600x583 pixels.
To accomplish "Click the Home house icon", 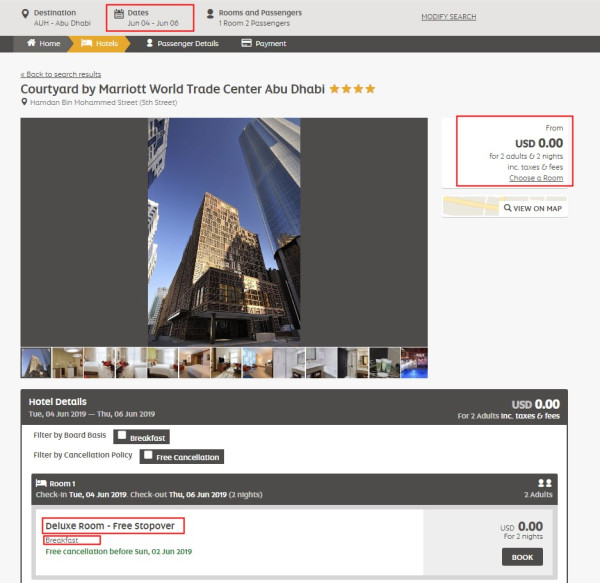I will click(31, 44).
